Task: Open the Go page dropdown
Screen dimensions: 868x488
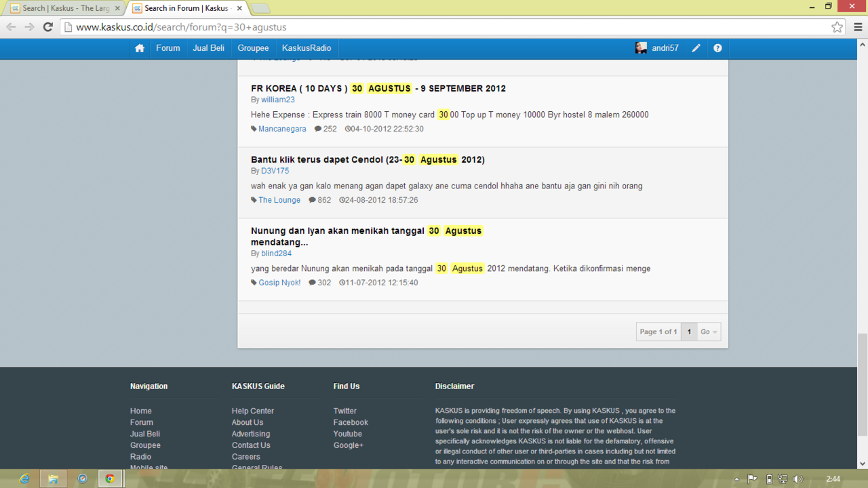Action: click(x=709, y=331)
